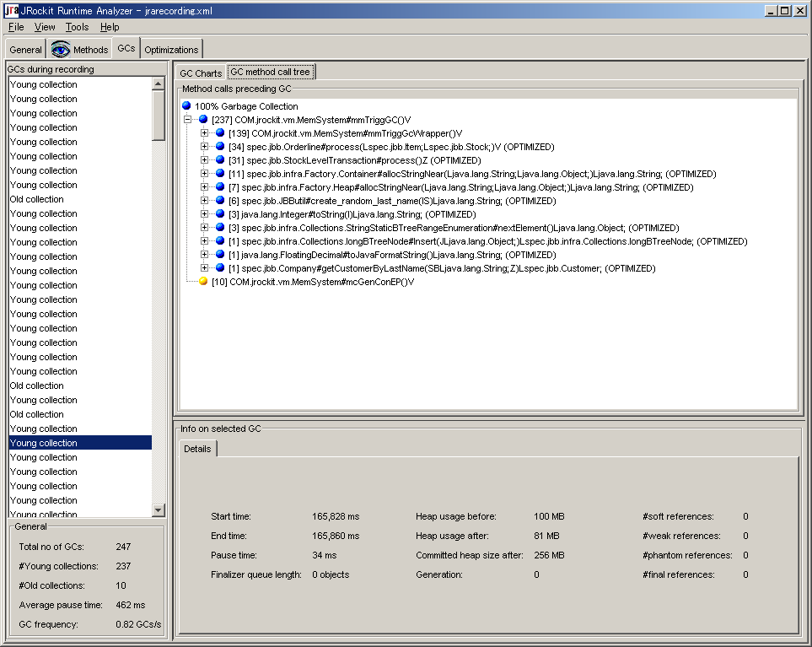The width and height of the screenshot is (812, 647).
Task: Click the blue ball icon beside '100% Garbage Collection'
Action: click(x=186, y=105)
